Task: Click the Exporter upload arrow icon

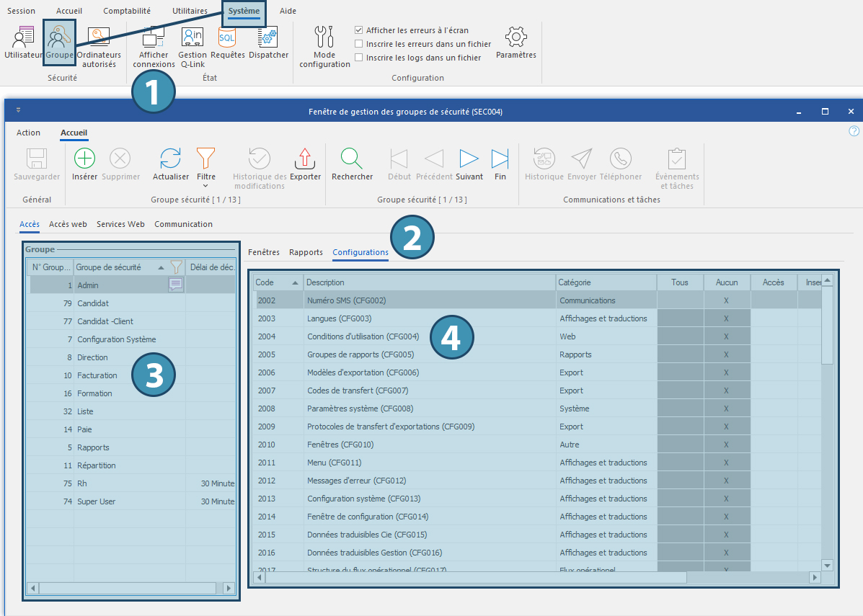Action: (x=305, y=159)
